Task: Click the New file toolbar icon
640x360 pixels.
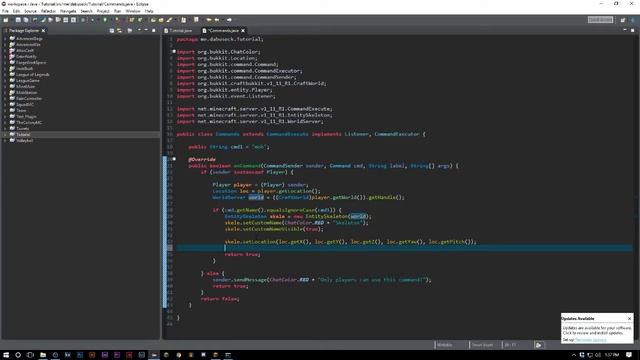Action: click(6, 20)
